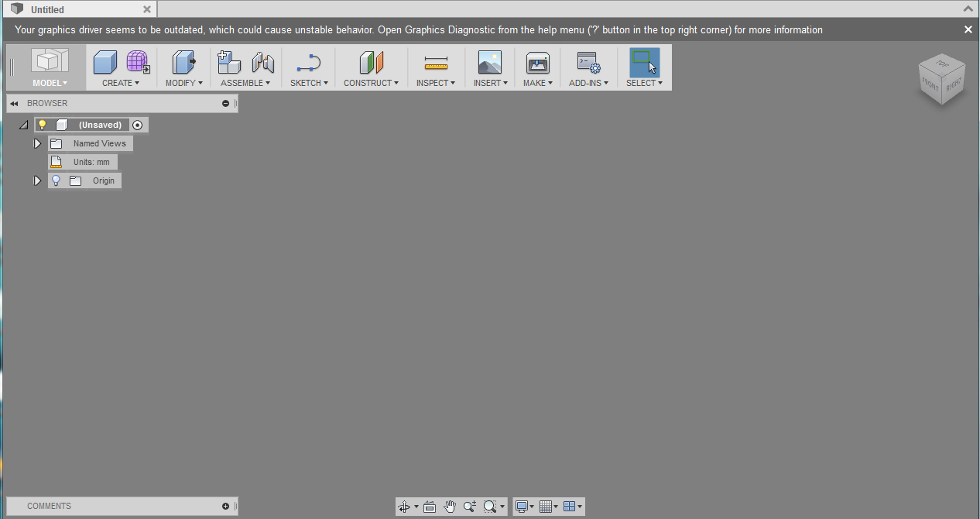This screenshot has width=980, height=519.
Task: Click the Zoom Window fit icon
Action: point(490,507)
